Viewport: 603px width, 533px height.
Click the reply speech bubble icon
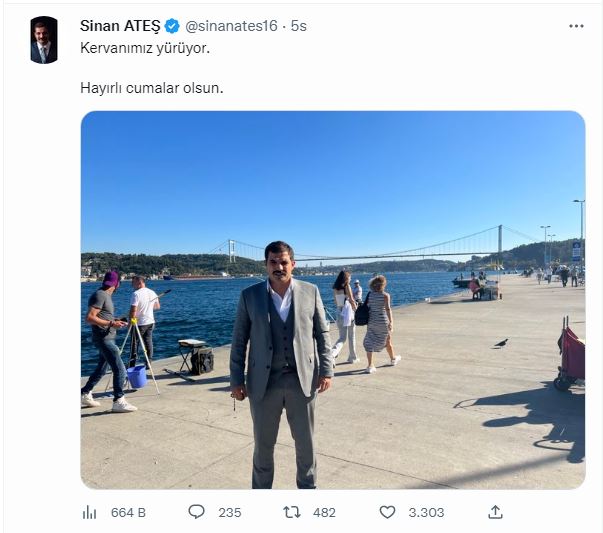pos(196,512)
